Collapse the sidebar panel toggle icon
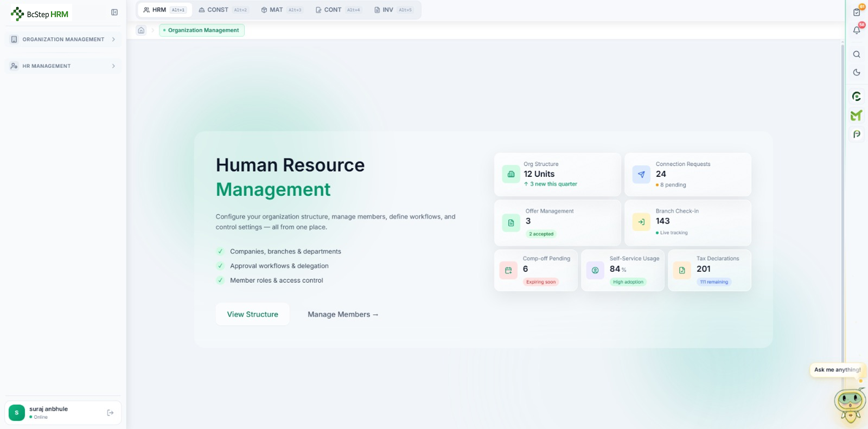868x429 pixels. (114, 12)
